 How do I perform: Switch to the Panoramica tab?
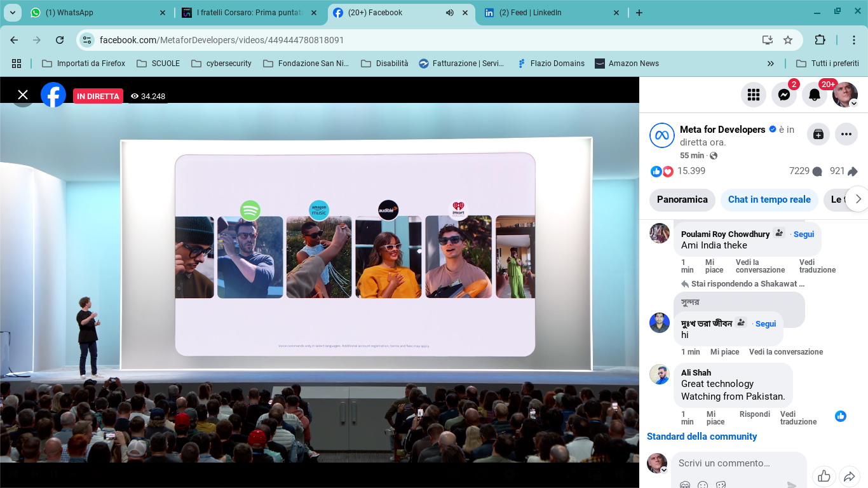click(x=682, y=200)
